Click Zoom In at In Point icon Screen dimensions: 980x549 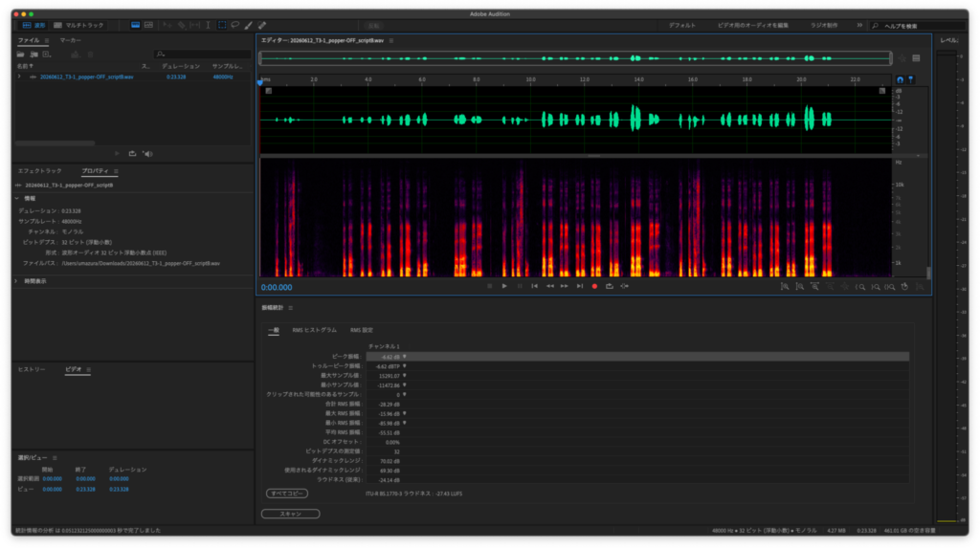[x=860, y=287]
